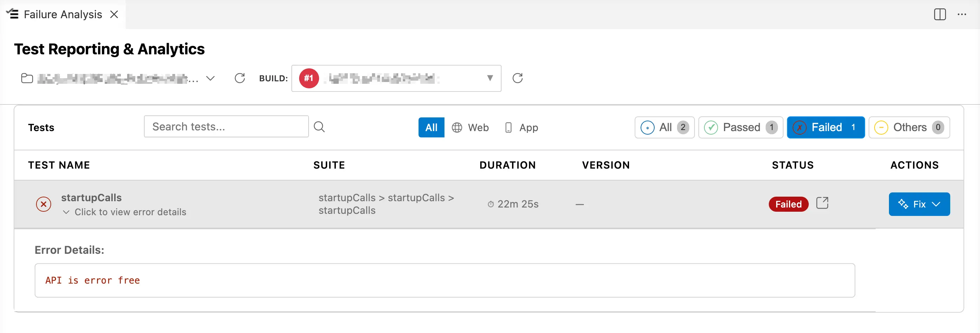Toggle split editor layout icon
980x333 pixels.
[x=940, y=14]
